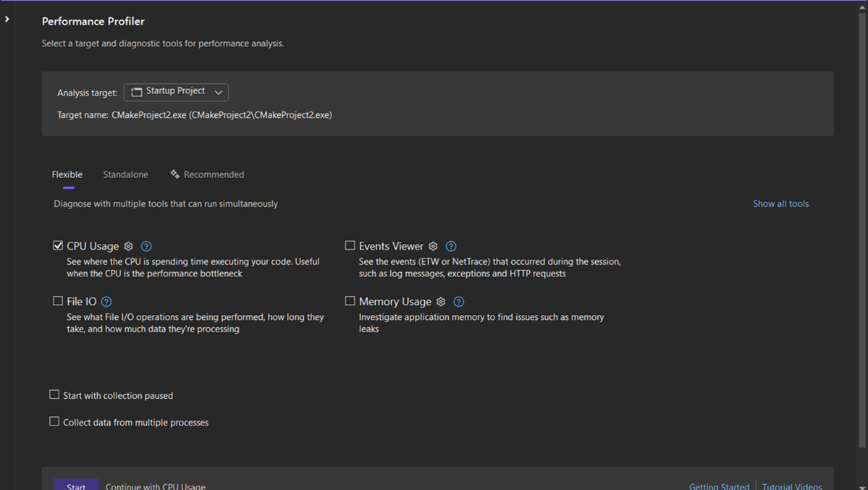Open Events Viewer settings gear
Screen dimensions: 868x490
(433, 246)
